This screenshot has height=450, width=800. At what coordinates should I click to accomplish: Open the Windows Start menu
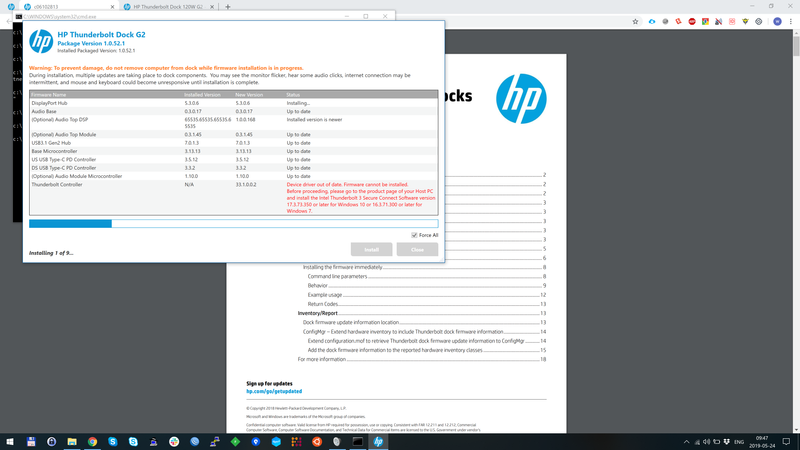point(10,441)
